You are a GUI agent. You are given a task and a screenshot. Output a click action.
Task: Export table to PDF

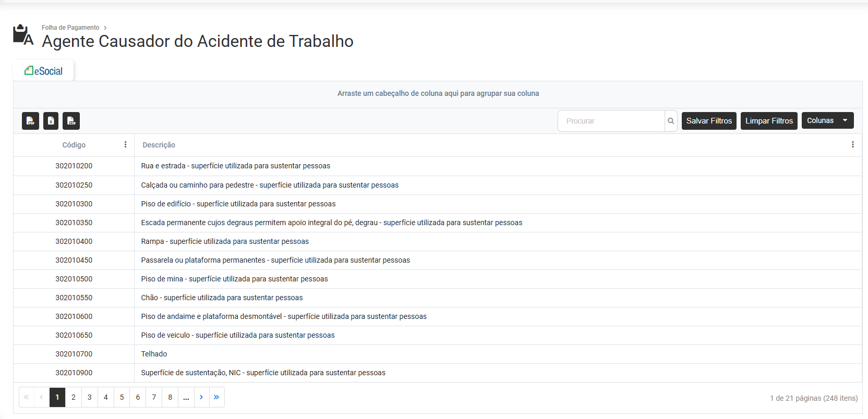coord(30,121)
